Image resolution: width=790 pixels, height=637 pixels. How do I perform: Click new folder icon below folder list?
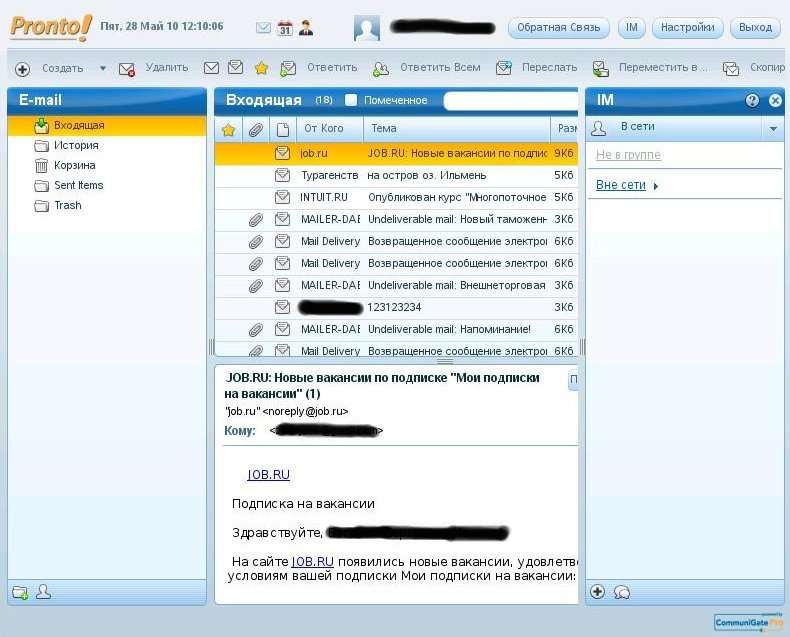coord(20,592)
